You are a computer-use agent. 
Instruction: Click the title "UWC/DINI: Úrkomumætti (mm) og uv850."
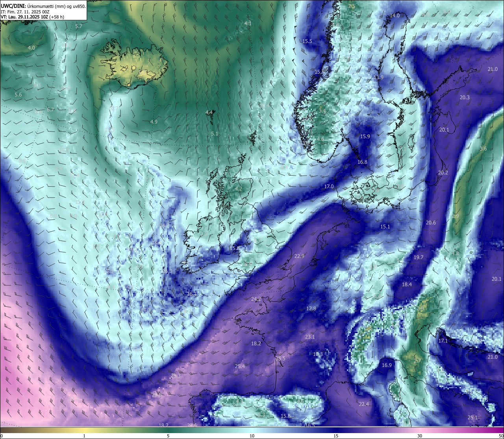(43, 6)
